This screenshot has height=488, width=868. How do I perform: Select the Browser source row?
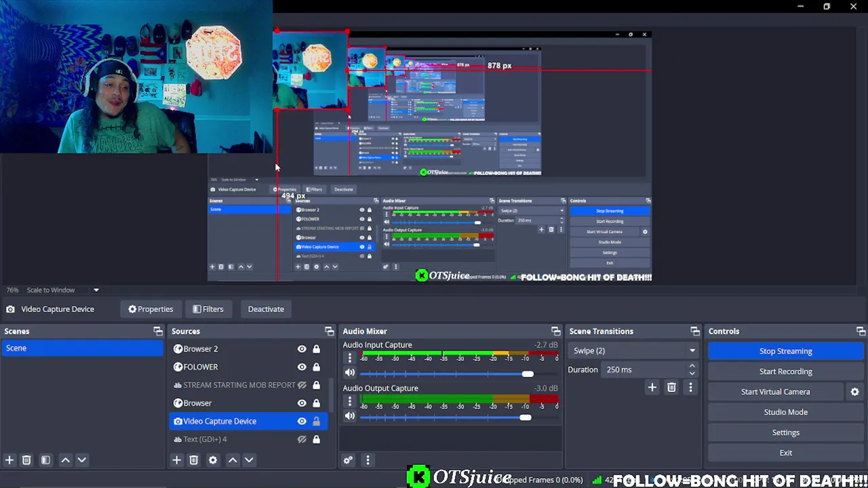pyautogui.click(x=248, y=403)
